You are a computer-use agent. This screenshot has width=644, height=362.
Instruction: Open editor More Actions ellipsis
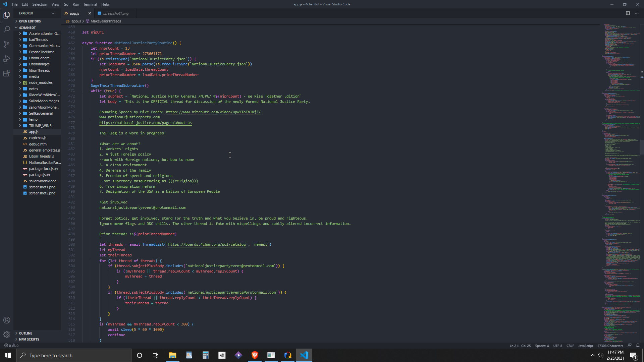point(637,13)
